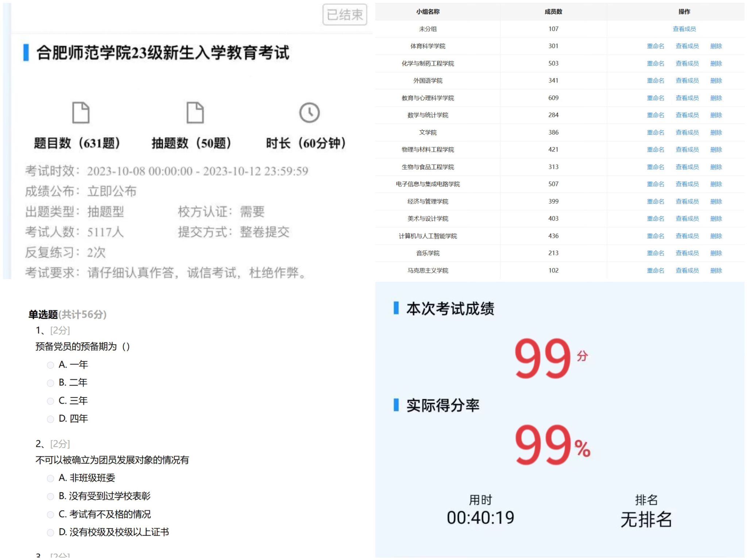
Task: Delete the 马克思主义学院 group
Action: [x=716, y=271]
